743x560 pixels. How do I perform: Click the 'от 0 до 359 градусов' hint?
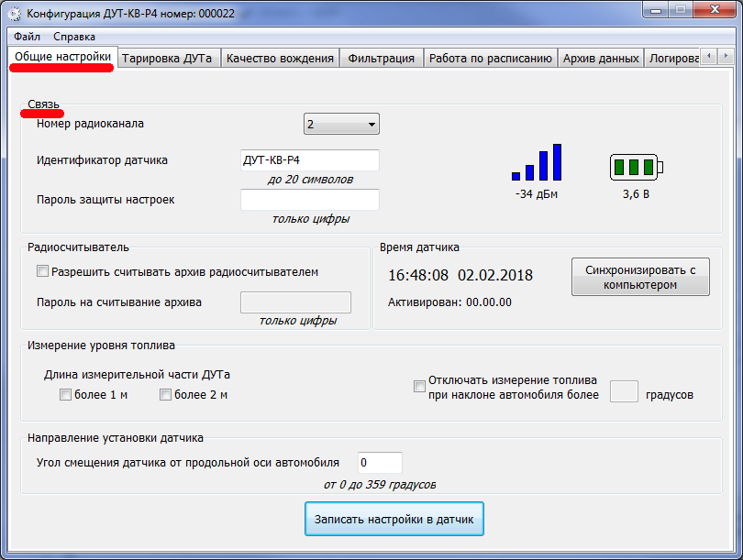(380, 485)
